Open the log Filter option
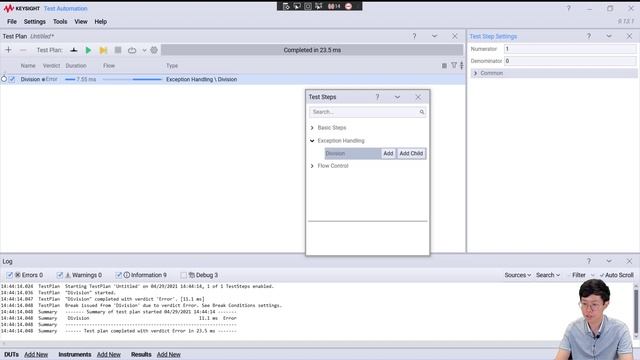This screenshot has height=360, width=640. click(x=579, y=275)
